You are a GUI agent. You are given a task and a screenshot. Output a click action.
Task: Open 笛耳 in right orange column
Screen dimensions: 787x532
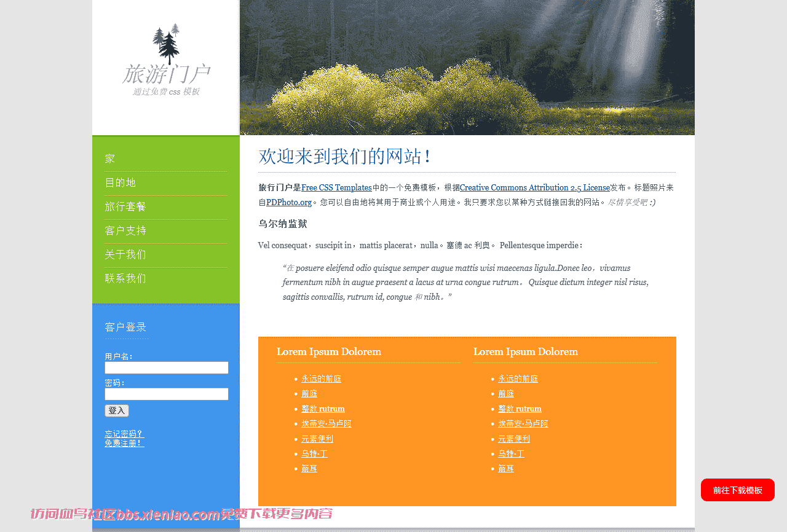pos(506,469)
